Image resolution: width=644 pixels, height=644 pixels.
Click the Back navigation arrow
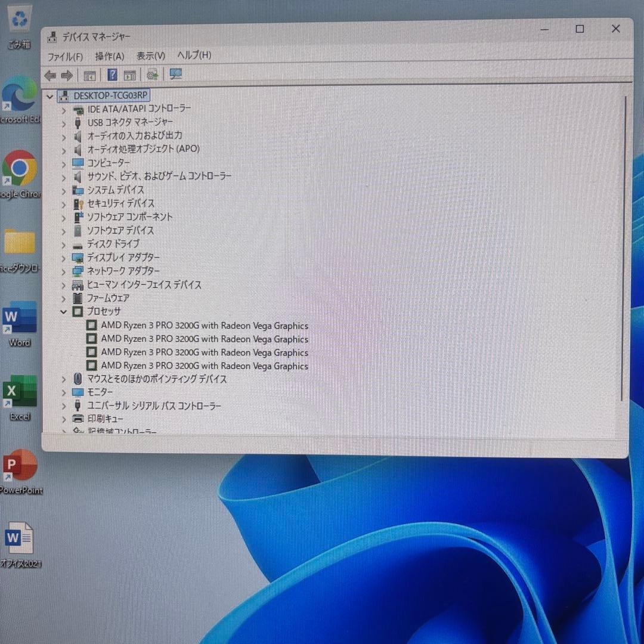[50, 75]
